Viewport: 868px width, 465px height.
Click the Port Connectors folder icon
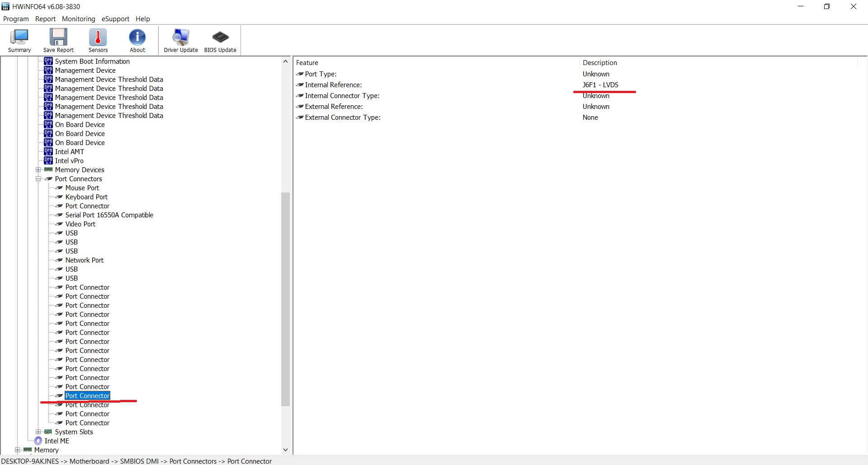[x=48, y=179]
